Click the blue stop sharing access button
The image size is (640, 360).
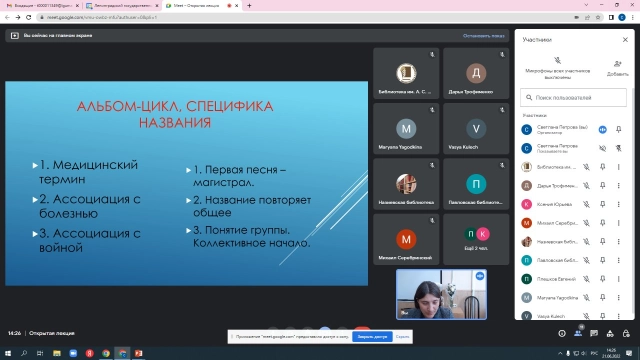click(x=372, y=337)
